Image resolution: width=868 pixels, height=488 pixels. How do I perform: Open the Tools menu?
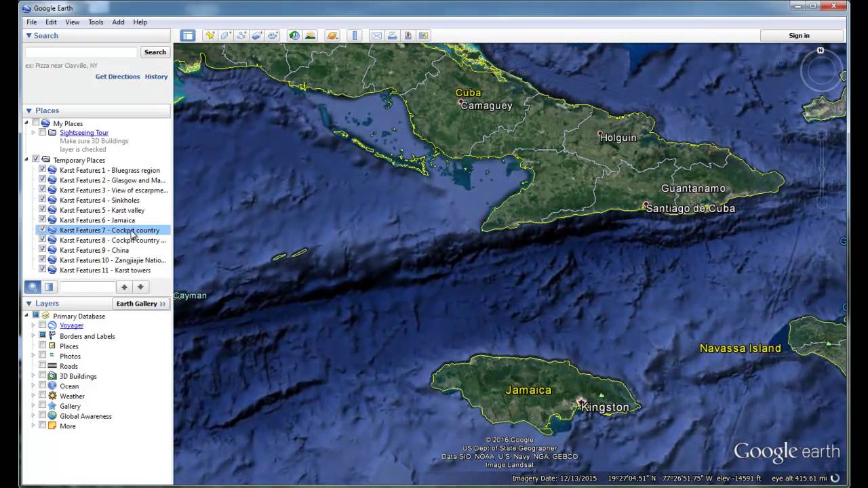pos(96,22)
